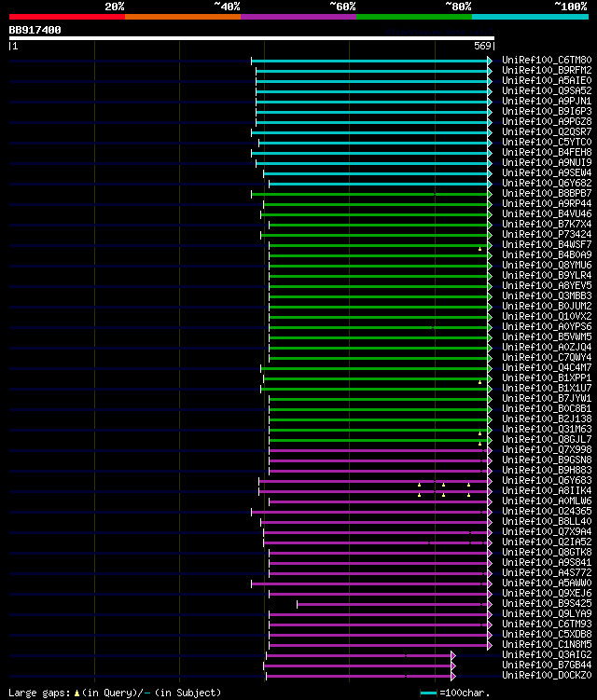The image size is (597, 700).
Task: Open hit UniRef100_C6TM80 label
Action: 547,60
